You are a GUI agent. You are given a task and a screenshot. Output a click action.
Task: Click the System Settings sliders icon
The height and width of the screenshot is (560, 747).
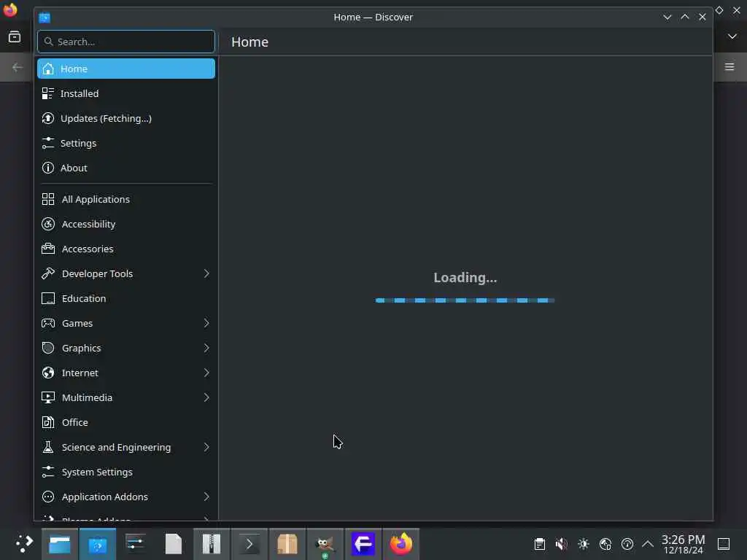coord(48,472)
